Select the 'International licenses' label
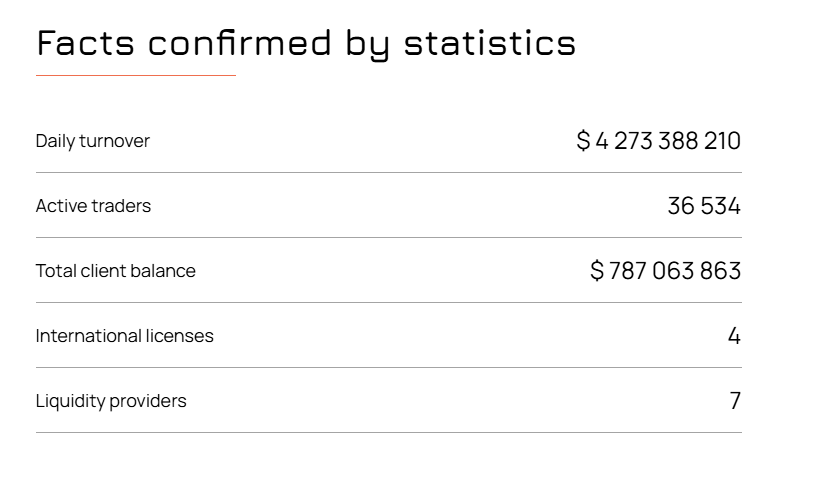 tap(124, 336)
